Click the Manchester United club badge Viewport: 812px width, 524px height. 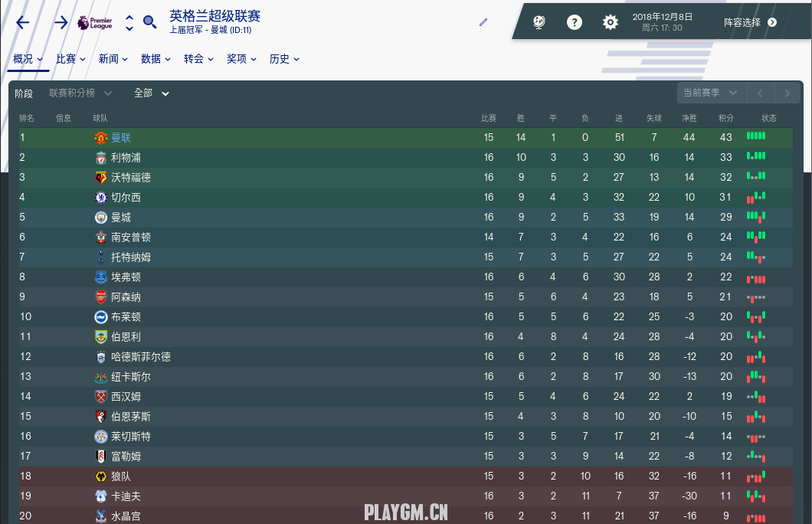coord(101,138)
